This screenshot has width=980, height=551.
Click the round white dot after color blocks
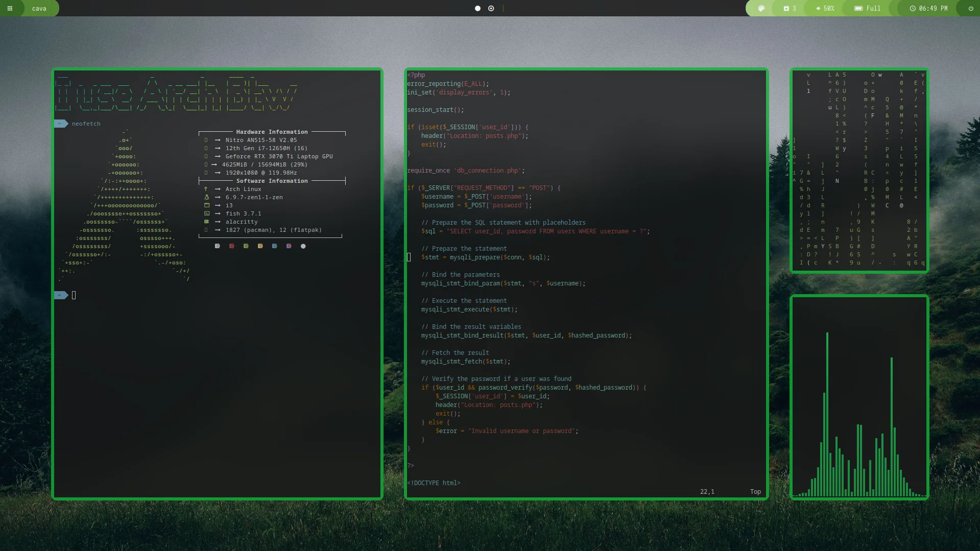point(303,246)
